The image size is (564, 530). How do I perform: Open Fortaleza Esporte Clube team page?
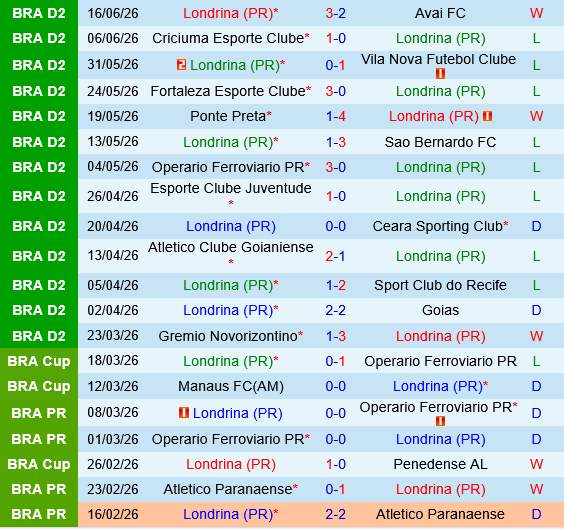(228, 91)
